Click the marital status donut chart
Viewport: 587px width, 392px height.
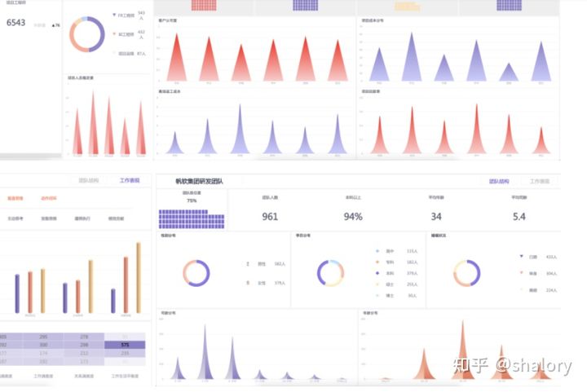click(467, 273)
